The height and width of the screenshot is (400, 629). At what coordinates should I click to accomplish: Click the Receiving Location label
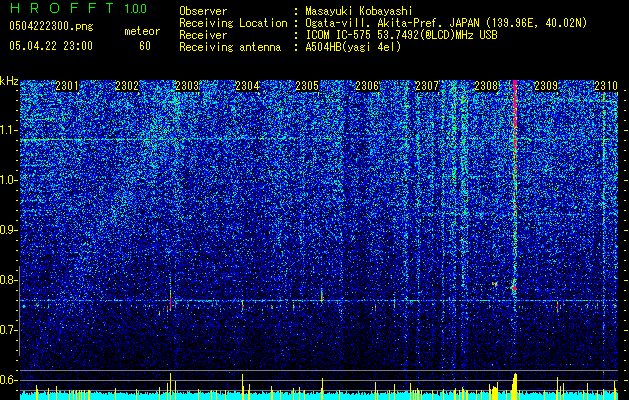233,23
